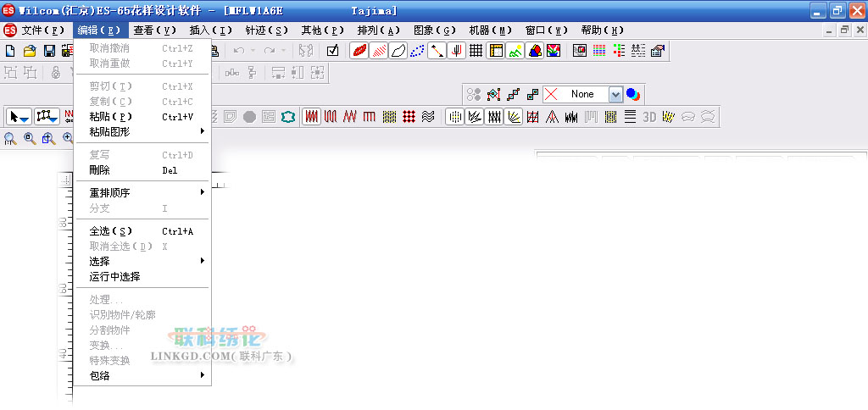The height and width of the screenshot is (410, 868).
Task: Click the new file icon
Action: [x=10, y=51]
